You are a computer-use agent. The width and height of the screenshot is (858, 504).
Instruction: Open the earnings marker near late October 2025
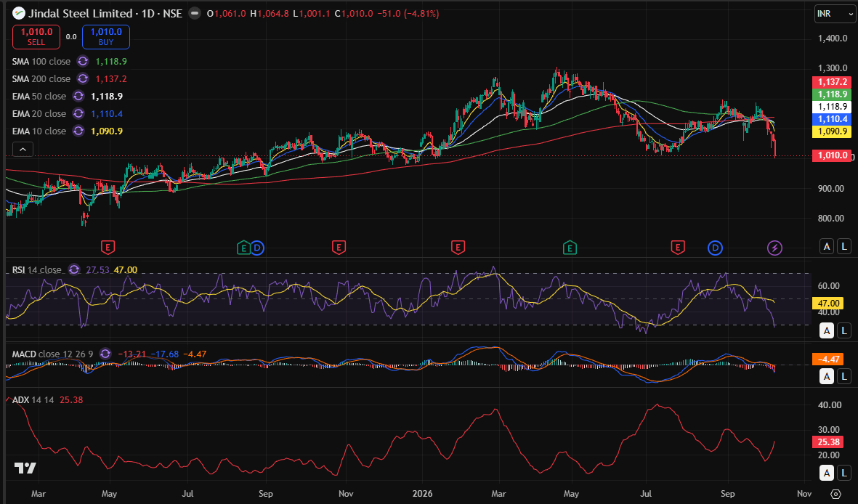coord(339,248)
